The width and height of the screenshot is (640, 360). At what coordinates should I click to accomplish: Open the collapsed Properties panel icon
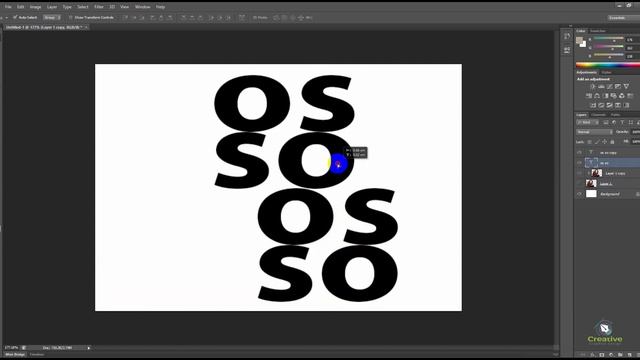[x=567, y=50]
